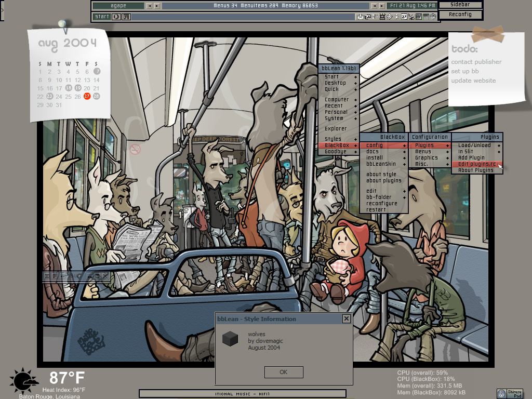Viewport: 532px width, 399px height.
Task: Expand the Goodbye submenu
Action: coord(339,152)
